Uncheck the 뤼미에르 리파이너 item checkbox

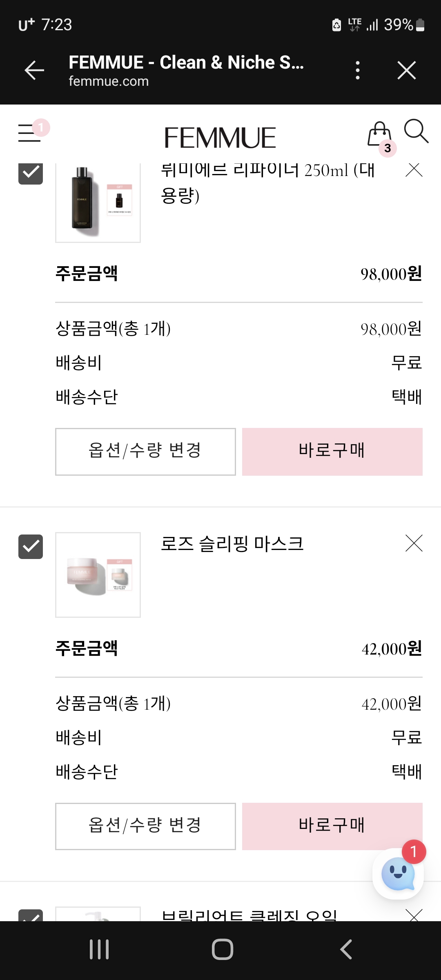(x=31, y=173)
